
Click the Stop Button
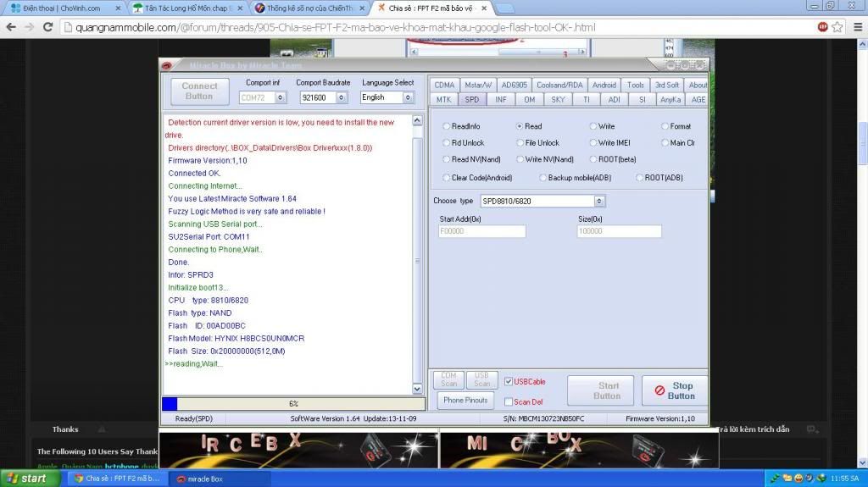(675, 390)
